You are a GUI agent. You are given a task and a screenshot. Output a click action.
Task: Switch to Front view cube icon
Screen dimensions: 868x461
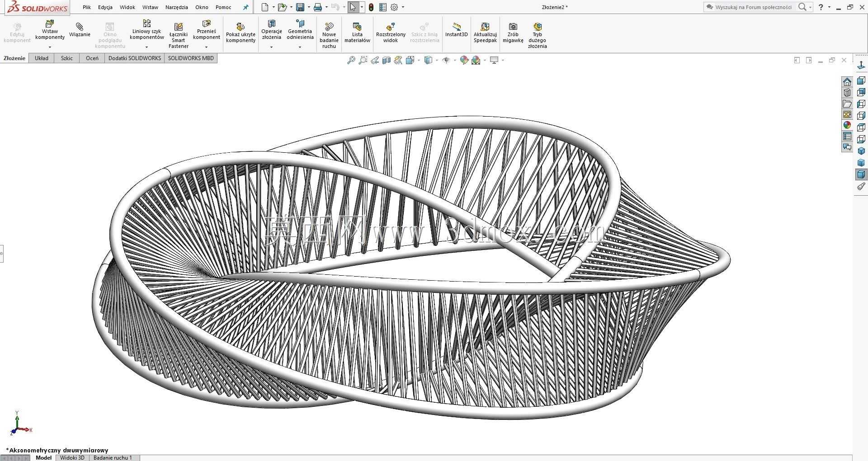tap(861, 80)
